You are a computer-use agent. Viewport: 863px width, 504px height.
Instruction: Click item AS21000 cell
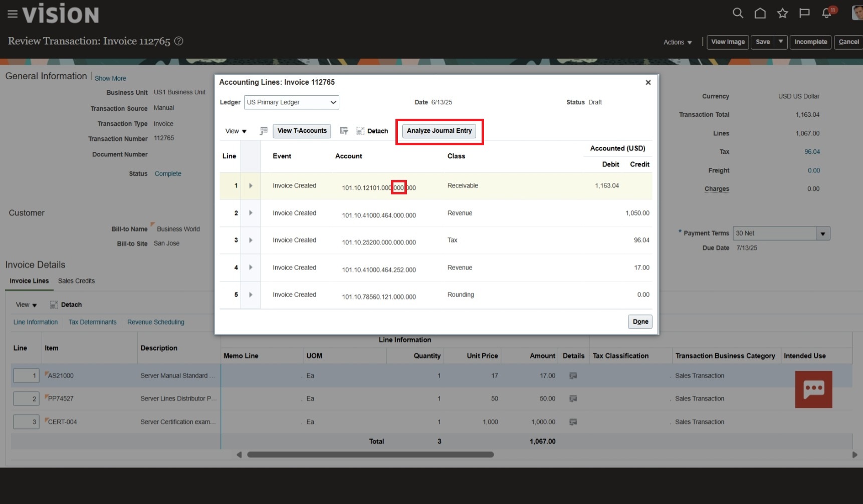pos(61,376)
